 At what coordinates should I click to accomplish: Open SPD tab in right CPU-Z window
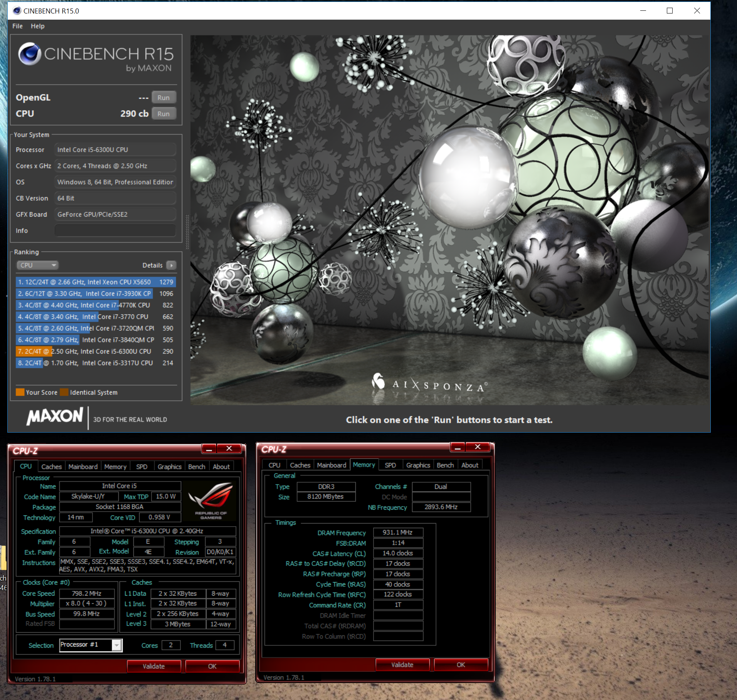click(390, 465)
